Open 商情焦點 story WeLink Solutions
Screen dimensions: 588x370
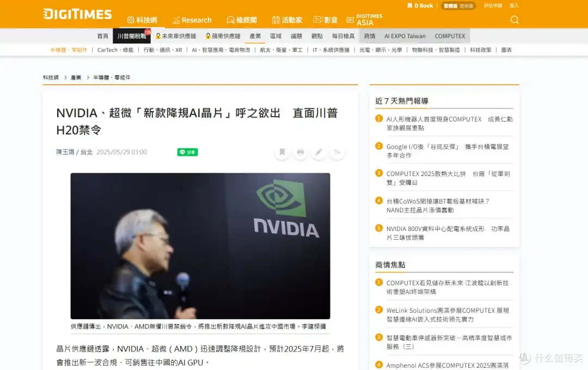coord(448,315)
